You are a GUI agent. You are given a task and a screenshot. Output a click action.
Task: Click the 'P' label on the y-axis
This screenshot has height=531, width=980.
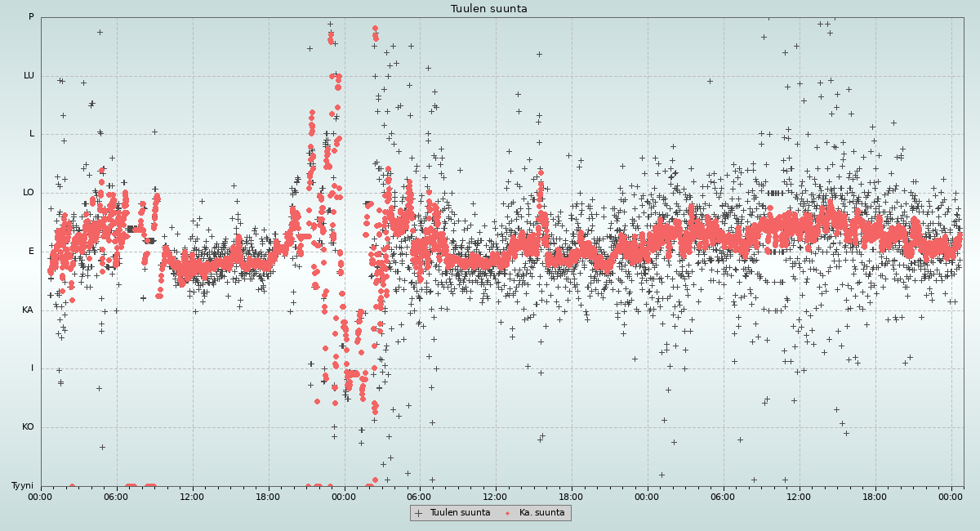click(31, 17)
